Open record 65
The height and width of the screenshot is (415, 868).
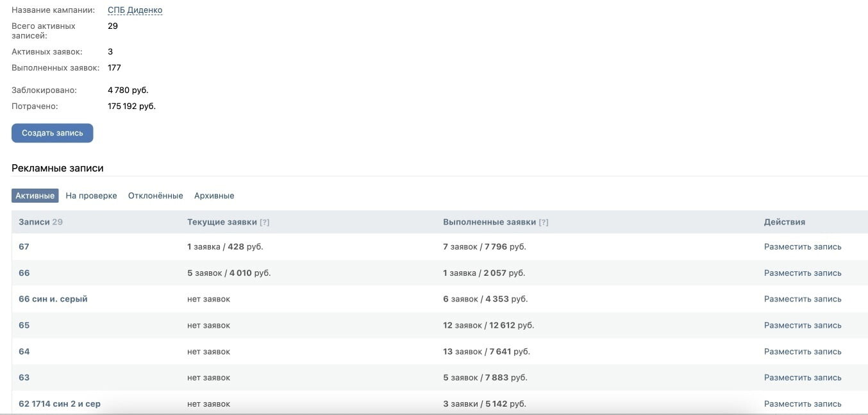pyautogui.click(x=24, y=325)
